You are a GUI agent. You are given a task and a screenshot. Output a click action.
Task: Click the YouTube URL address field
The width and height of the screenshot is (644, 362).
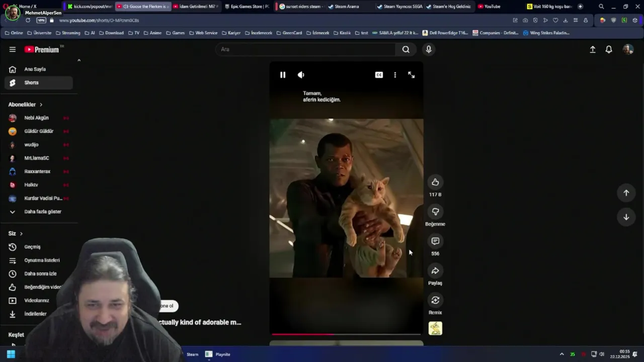99,20
